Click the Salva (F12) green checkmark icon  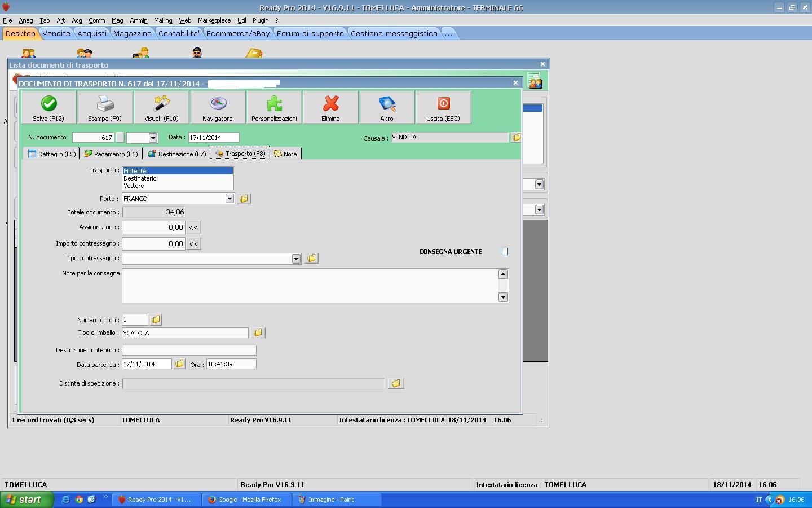48,104
